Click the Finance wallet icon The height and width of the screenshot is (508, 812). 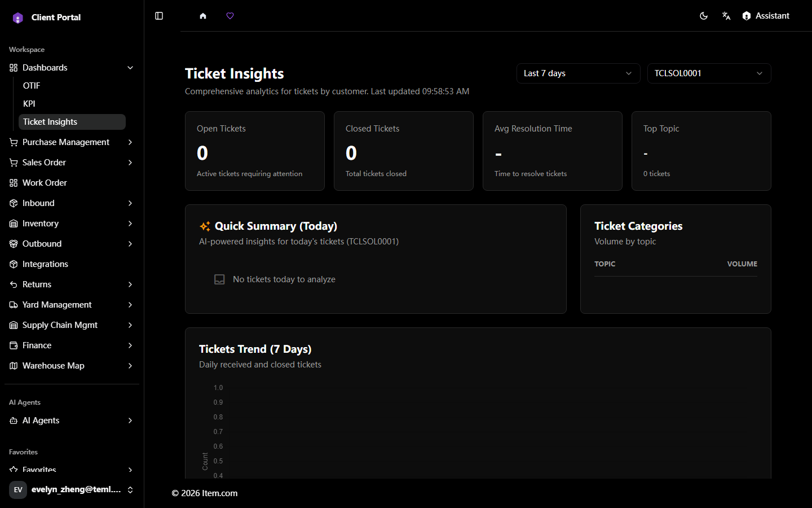coord(14,345)
